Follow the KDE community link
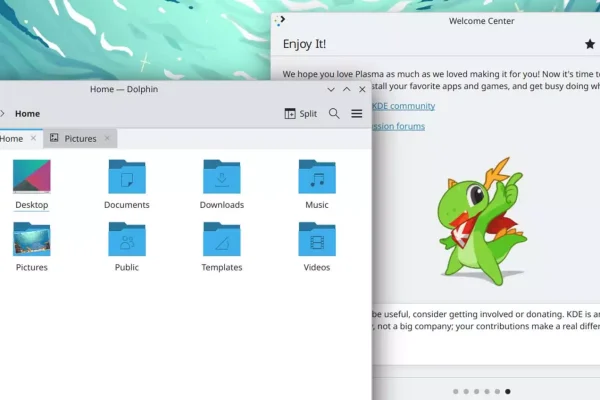The image size is (600, 400). (405, 106)
